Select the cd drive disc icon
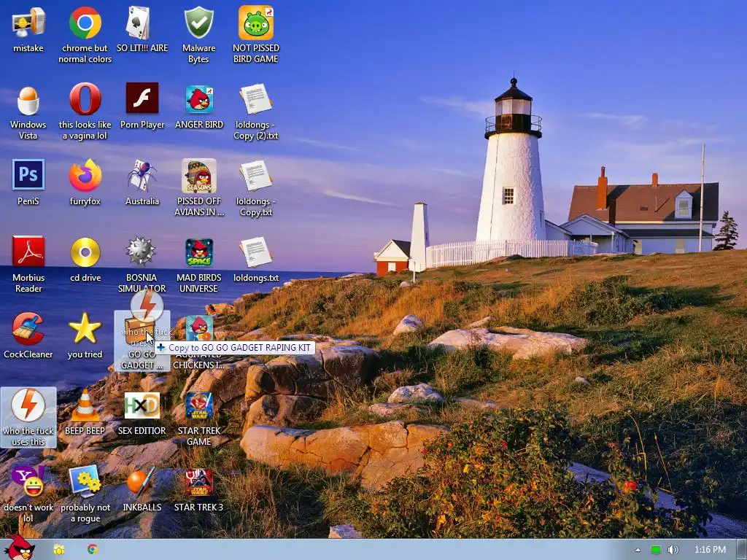 coord(85,252)
